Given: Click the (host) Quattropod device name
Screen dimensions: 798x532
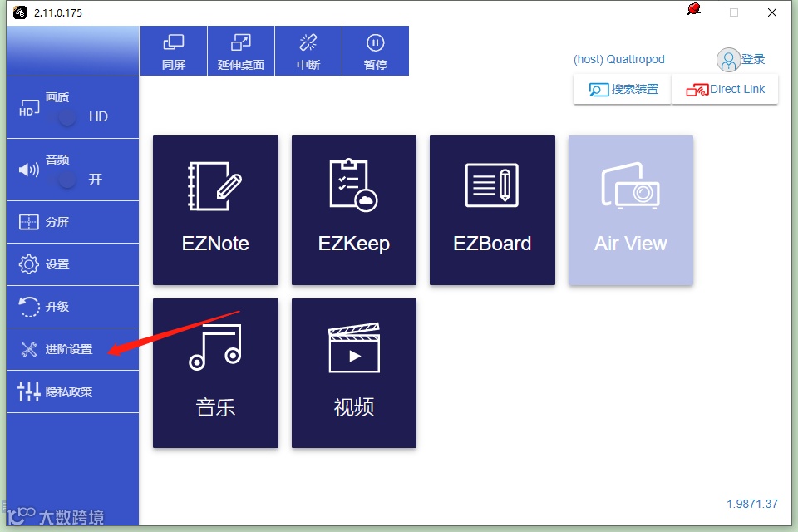Looking at the screenshot, I should 618,59.
